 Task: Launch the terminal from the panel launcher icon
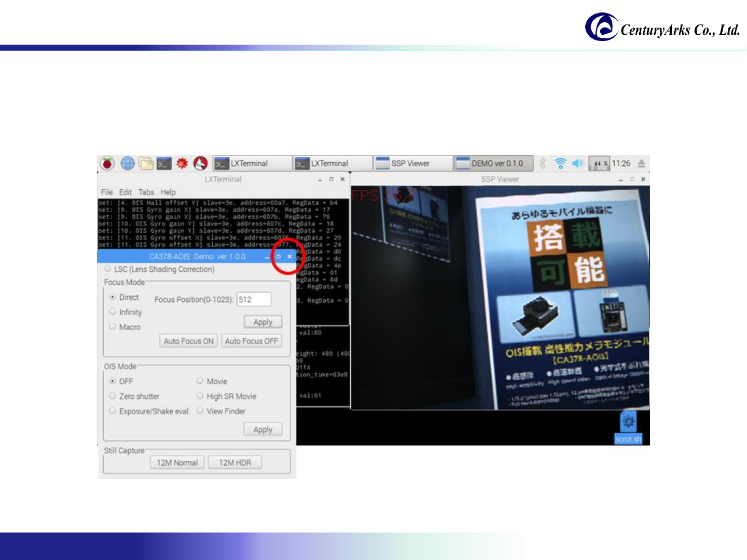click(x=164, y=163)
